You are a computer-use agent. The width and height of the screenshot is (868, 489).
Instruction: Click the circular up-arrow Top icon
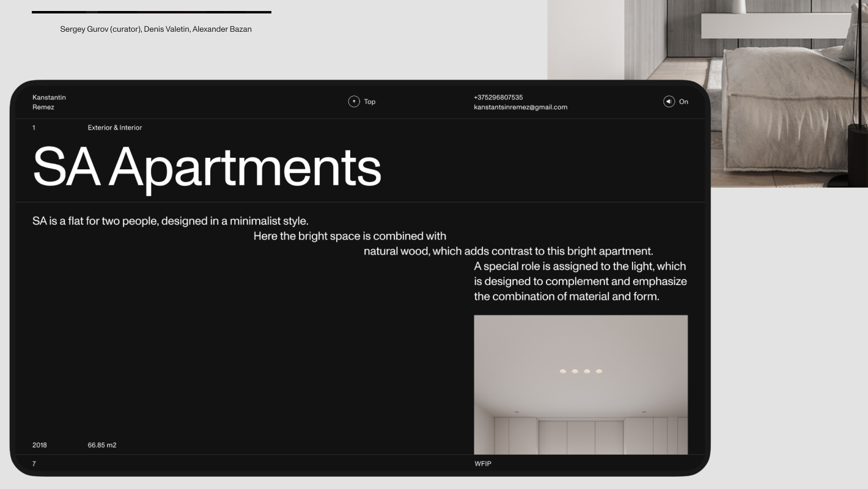click(354, 102)
